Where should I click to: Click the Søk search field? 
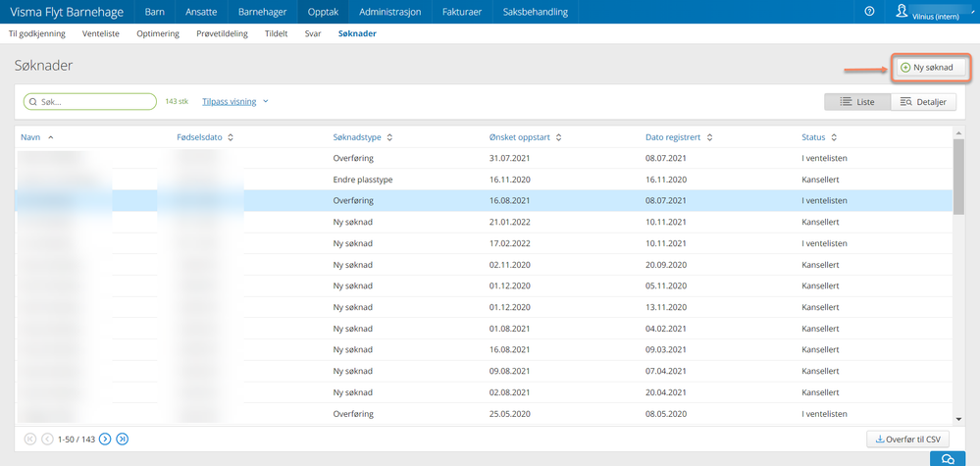[90, 101]
